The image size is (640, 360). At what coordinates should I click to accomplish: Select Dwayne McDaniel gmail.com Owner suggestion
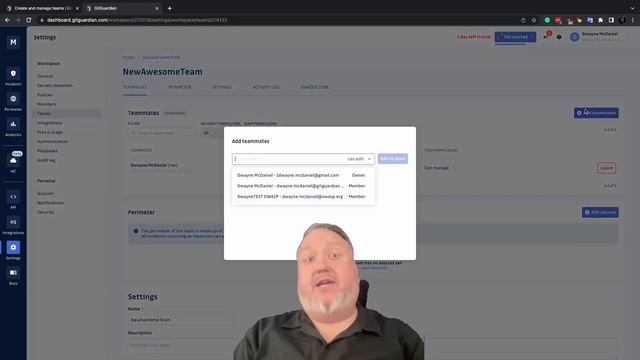(x=303, y=175)
